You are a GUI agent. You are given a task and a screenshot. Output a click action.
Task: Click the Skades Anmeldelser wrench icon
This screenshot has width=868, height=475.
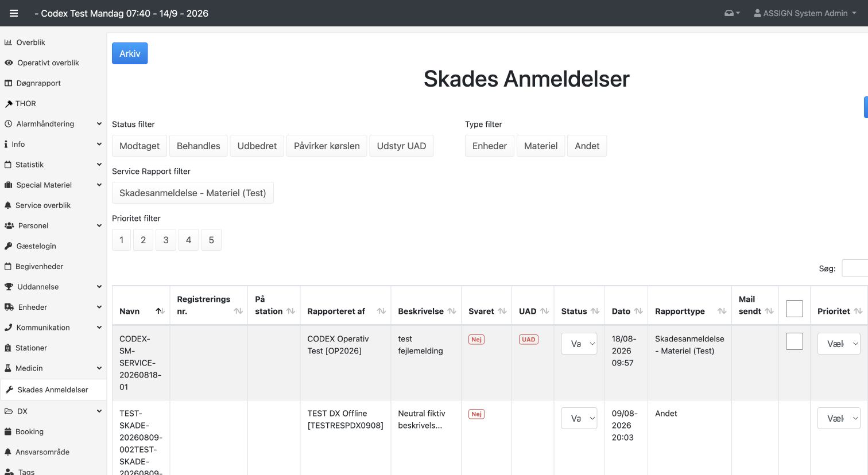(9, 390)
